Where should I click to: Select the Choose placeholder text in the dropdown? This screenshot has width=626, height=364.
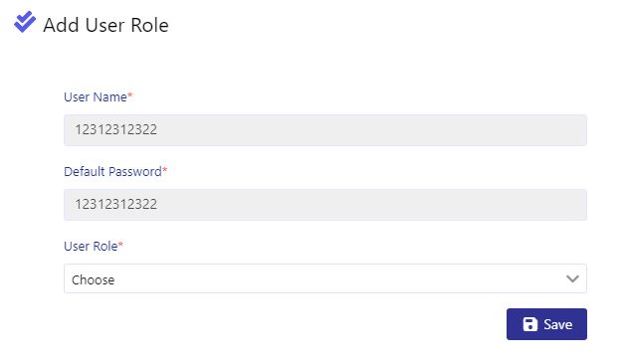coord(93,279)
